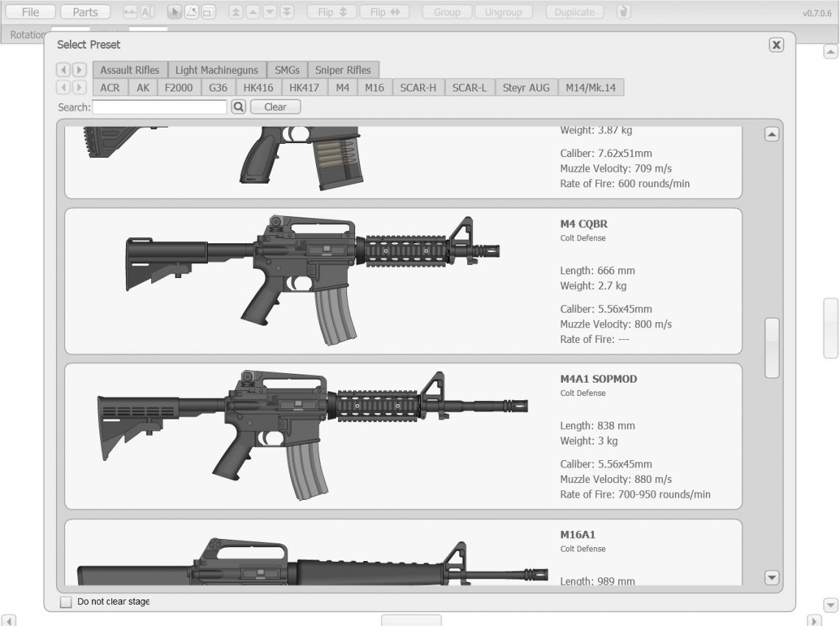This screenshot has height=626, width=840.
Task: Click main window vertical scrollbar thumb
Action: coord(830,328)
